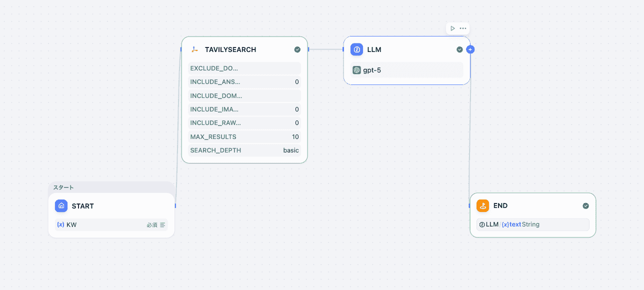
Task: Open the LLM node more options menu
Action: coord(463,28)
